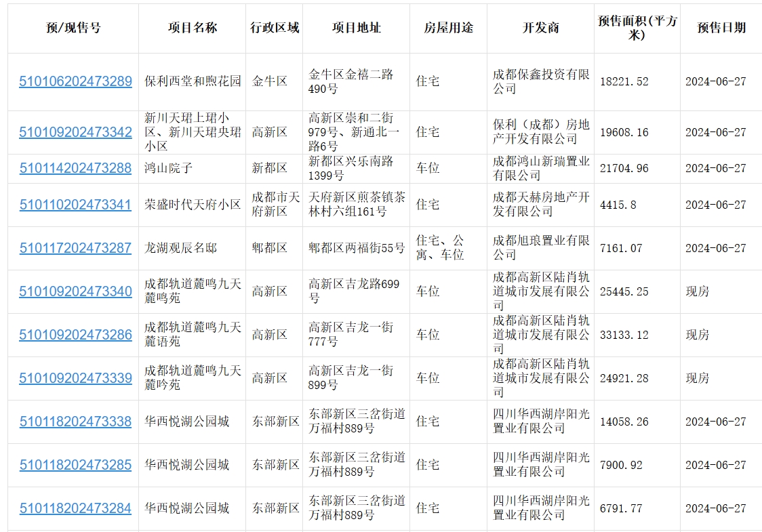The width and height of the screenshot is (762, 532).
Task: Select project name 龙湖观辰名邸
Action: click(x=180, y=248)
